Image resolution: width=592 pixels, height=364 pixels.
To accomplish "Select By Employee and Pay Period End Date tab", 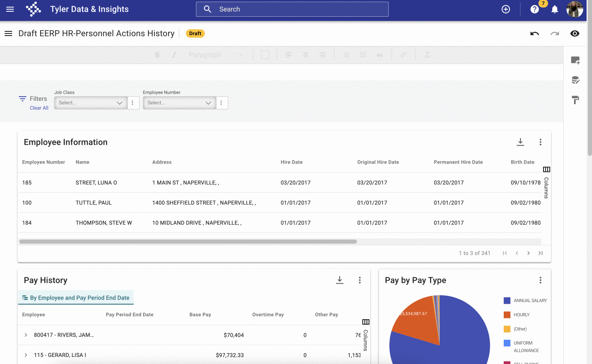I will pos(76,298).
